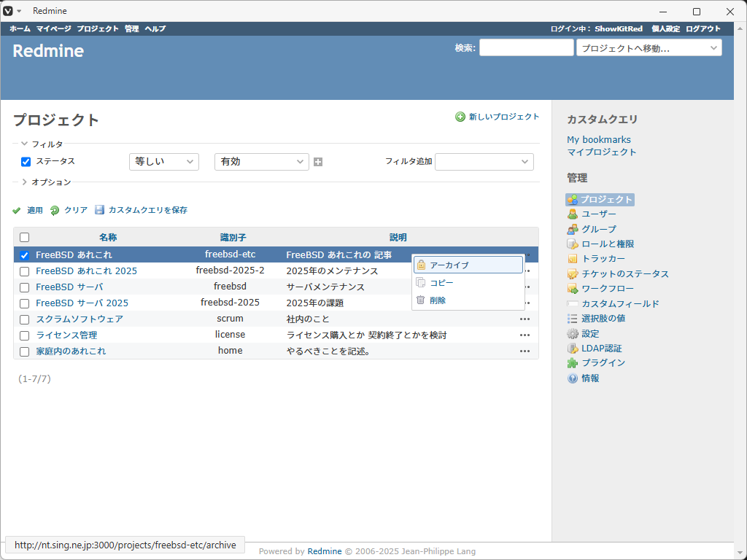The width and height of the screenshot is (747, 560).
Task: Click the チケットのステータス icon in sidebar
Action: [x=572, y=274]
